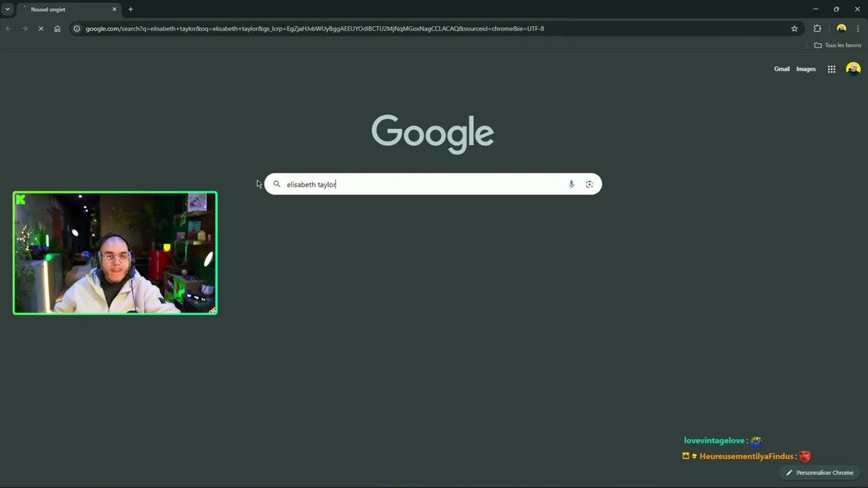Click the browser back arrow
The width and height of the screenshot is (868, 488).
coord(8,28)
